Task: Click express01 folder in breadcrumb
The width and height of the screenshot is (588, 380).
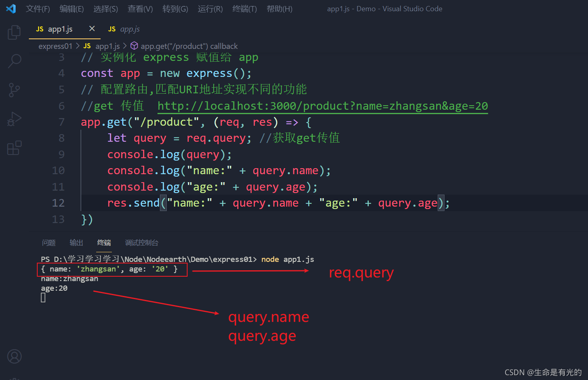Action: point(55,46)
